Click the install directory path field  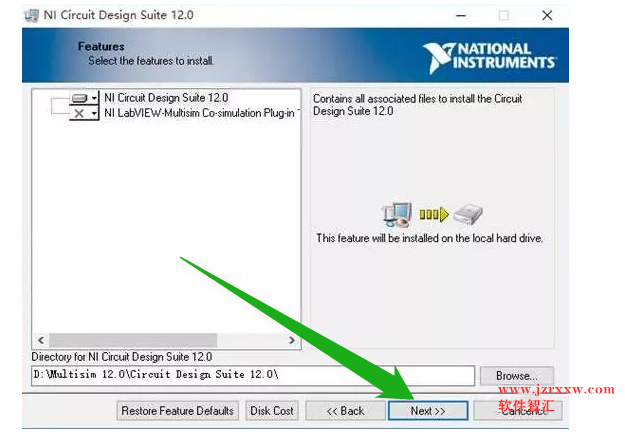(x=253, y=375)
